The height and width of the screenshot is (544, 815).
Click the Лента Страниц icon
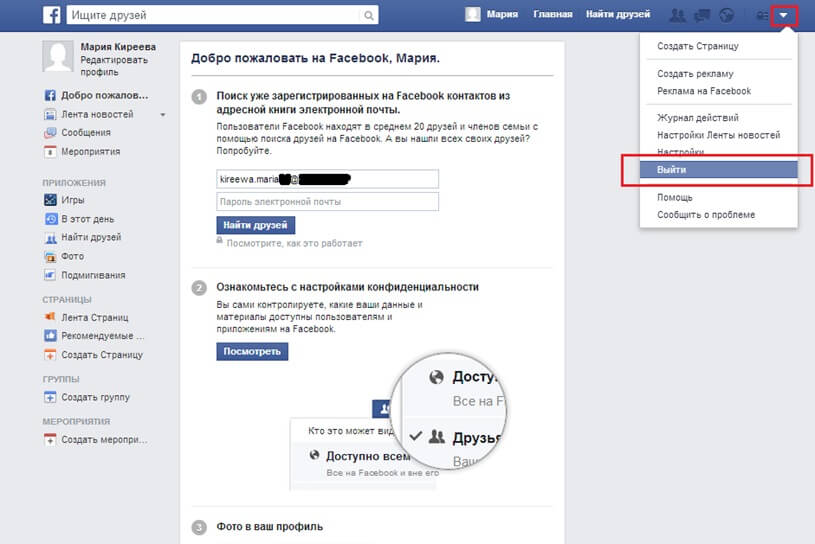(x=50, y=317)
